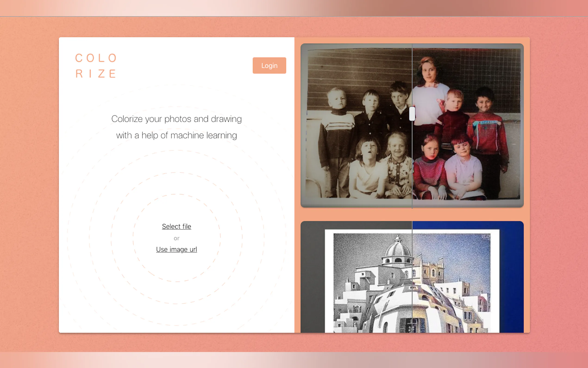
Task: Select the Login button
Action: (x=269, y=65)
